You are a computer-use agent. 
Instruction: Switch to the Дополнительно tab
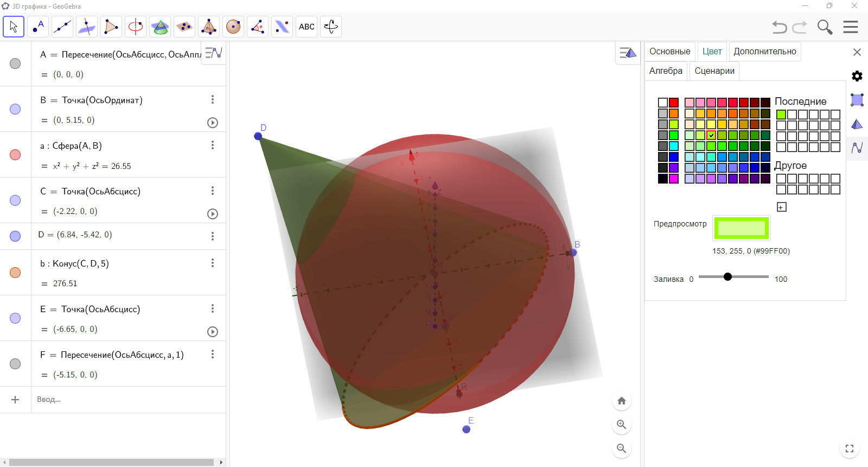765,52
